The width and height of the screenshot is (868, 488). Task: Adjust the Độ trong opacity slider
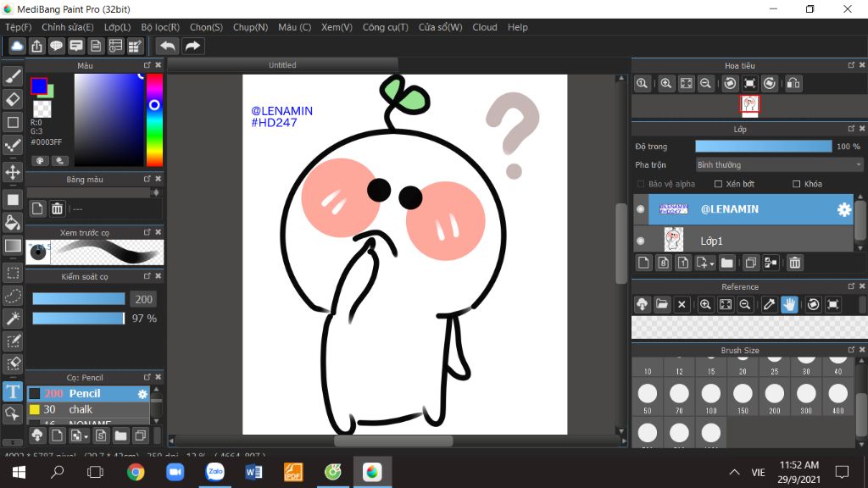coord(764,146)
